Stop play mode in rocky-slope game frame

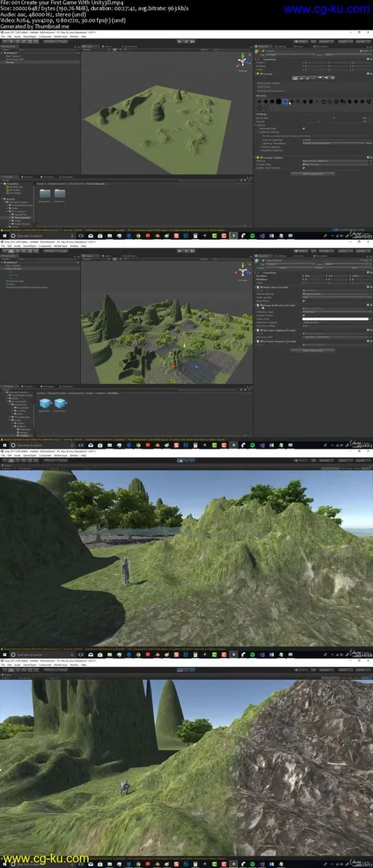click(x=179, y=670)
